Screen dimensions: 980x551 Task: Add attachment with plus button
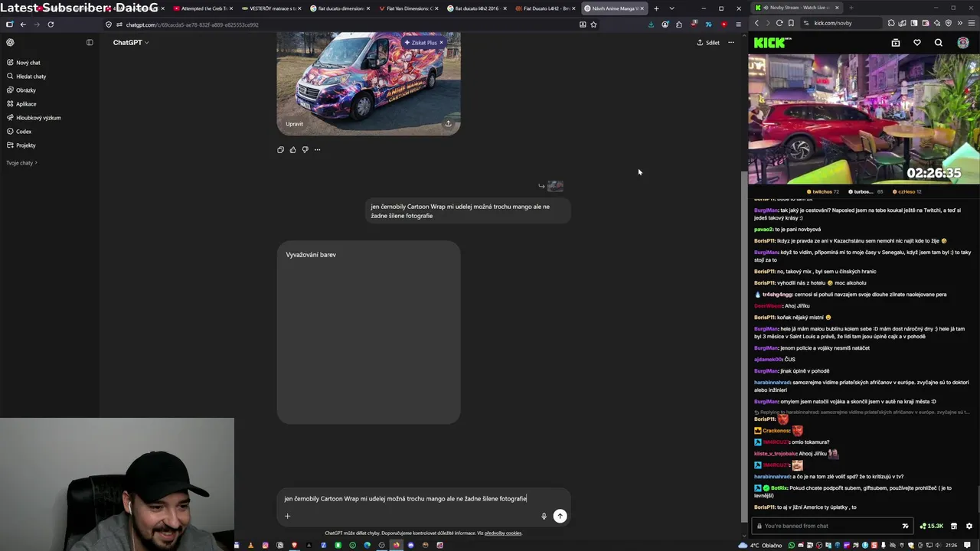pos(288,516)
